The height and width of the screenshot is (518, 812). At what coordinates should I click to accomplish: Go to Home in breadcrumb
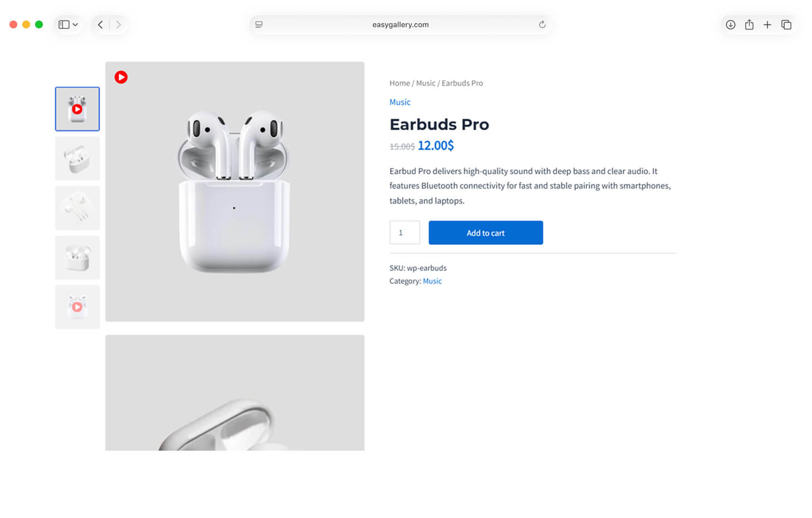tap(399, 83)
